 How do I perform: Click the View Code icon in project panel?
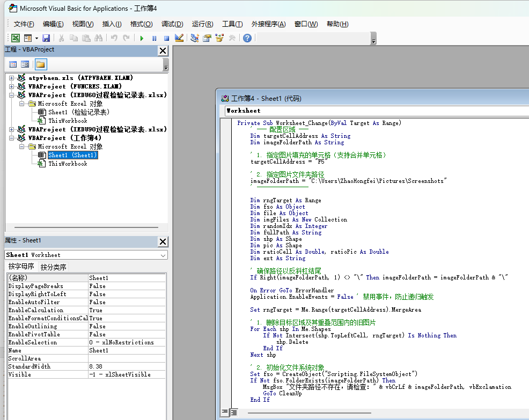click(x=13, y=65)
